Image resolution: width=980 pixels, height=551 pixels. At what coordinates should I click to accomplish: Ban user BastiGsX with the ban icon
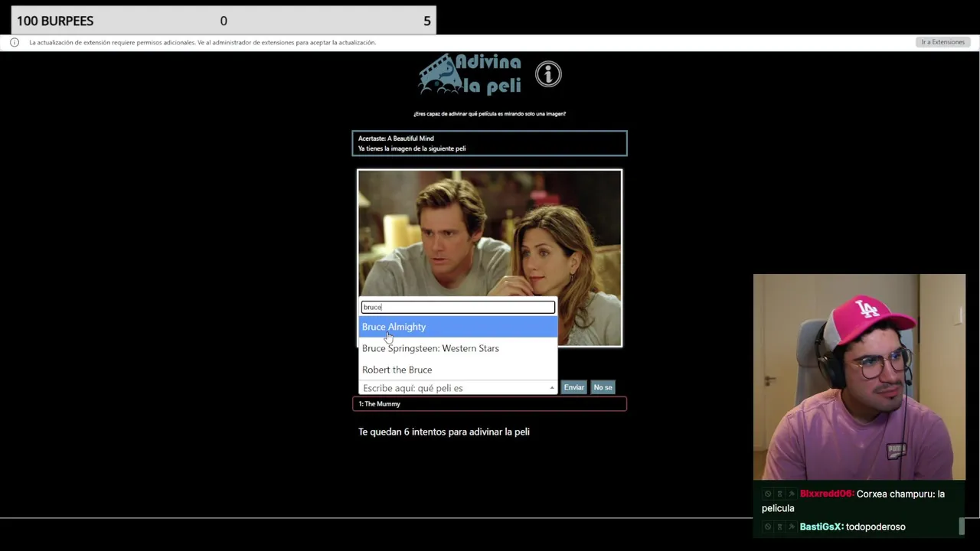tap(768, 527)
